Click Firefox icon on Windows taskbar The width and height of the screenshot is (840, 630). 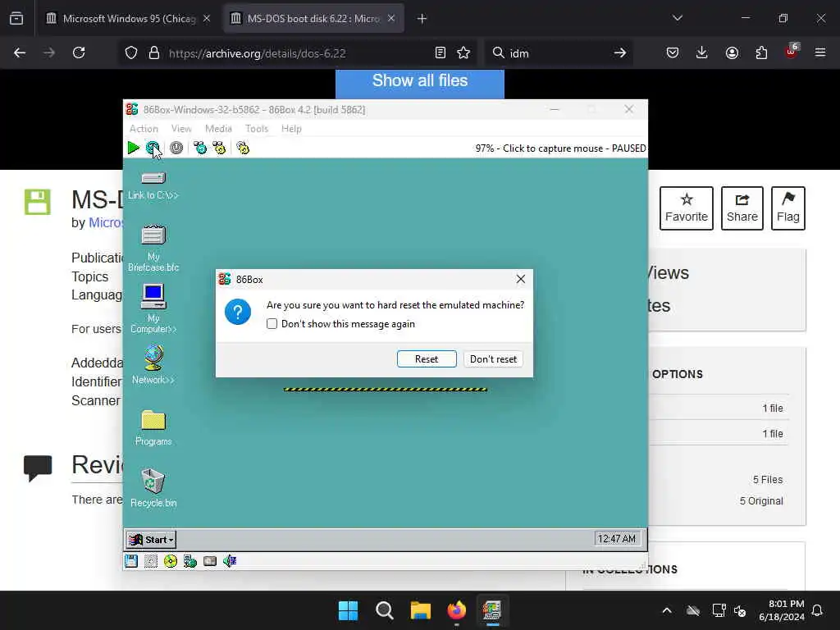[x=456, y=610]
